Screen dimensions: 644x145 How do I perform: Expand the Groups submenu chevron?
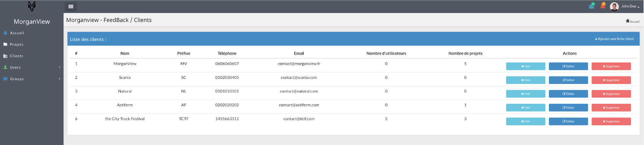[x=60, y=79]
